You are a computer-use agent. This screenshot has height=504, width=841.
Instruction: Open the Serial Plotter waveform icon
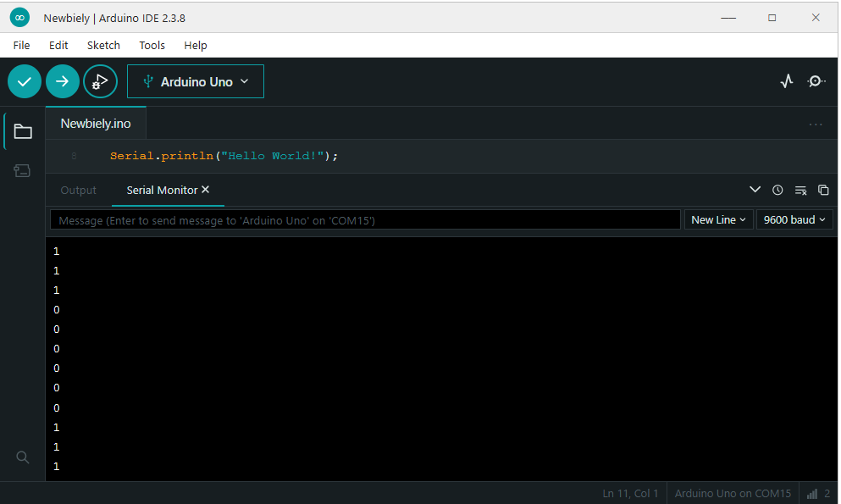click(x=786, y=81)
